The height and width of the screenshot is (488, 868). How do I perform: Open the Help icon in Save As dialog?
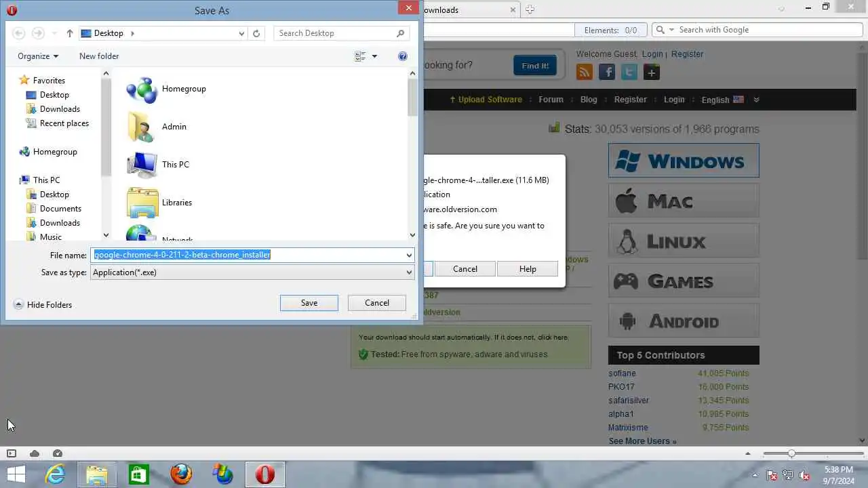pos(403,56)
